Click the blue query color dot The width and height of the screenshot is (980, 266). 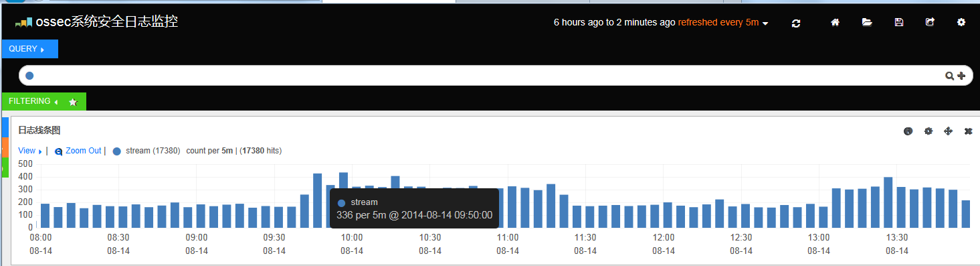pos(29,76)
